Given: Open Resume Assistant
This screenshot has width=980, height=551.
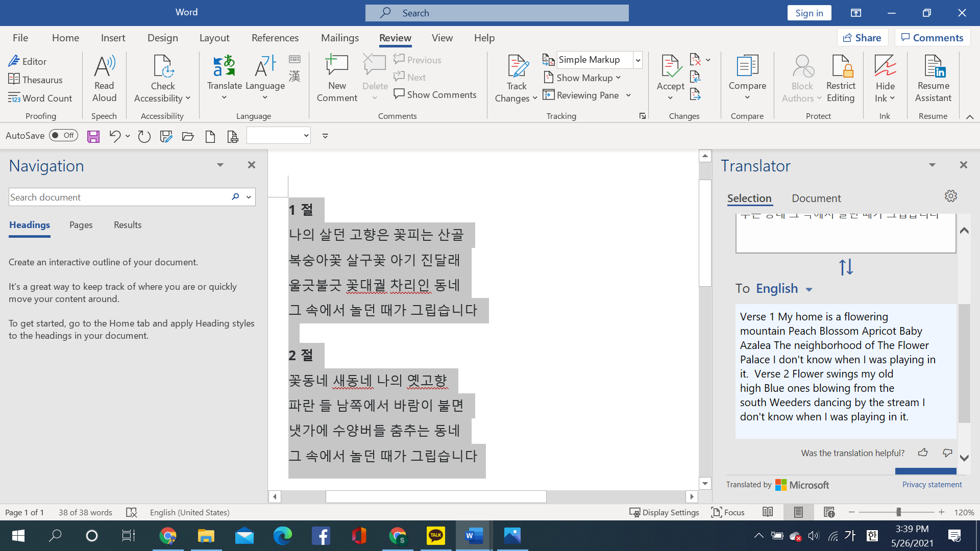Looking at the screenshot, I should pyautogui.click(x=933, y=79).
